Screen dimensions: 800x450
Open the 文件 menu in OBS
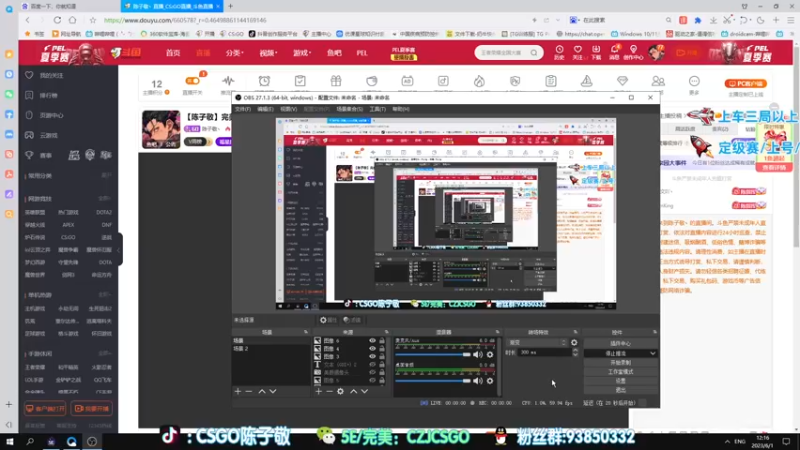[x=243, y=109]
